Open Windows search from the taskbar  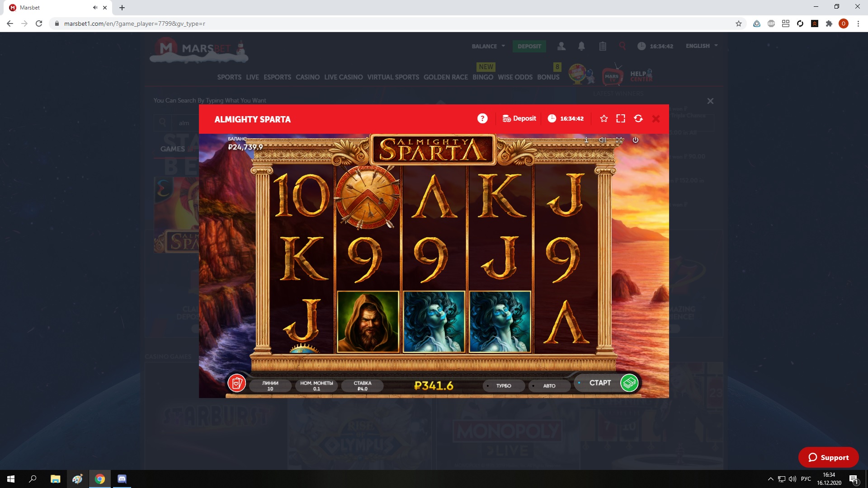click(33, 479)
